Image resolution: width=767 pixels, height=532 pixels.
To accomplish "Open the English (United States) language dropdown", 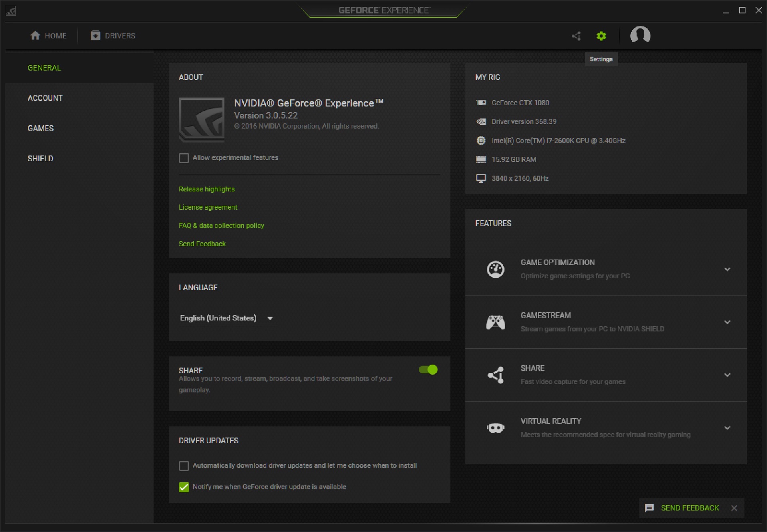I will pyautogui.click(x=228, y=318).
